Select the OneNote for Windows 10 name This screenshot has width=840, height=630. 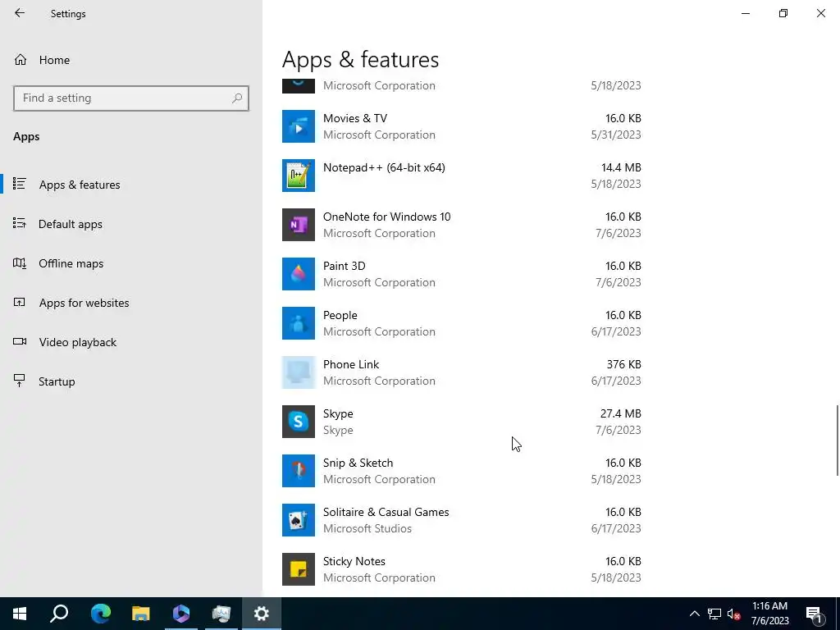[x=387, y=217]
